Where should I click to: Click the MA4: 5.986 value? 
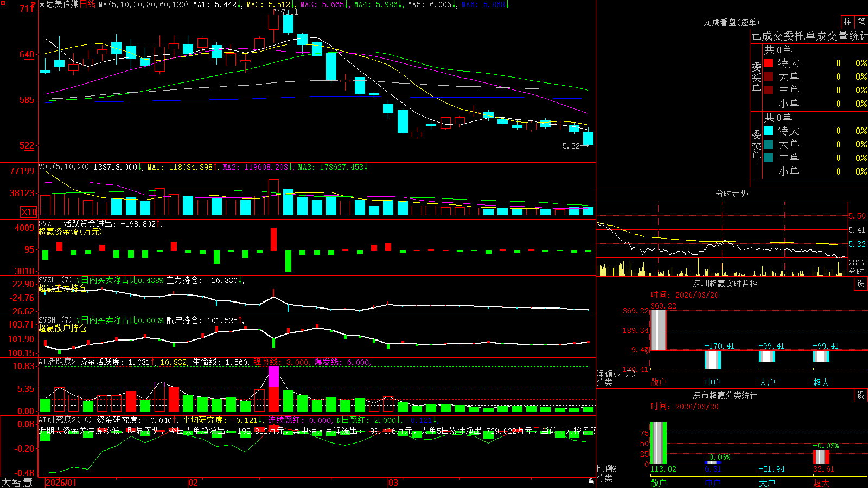(378, 4)
